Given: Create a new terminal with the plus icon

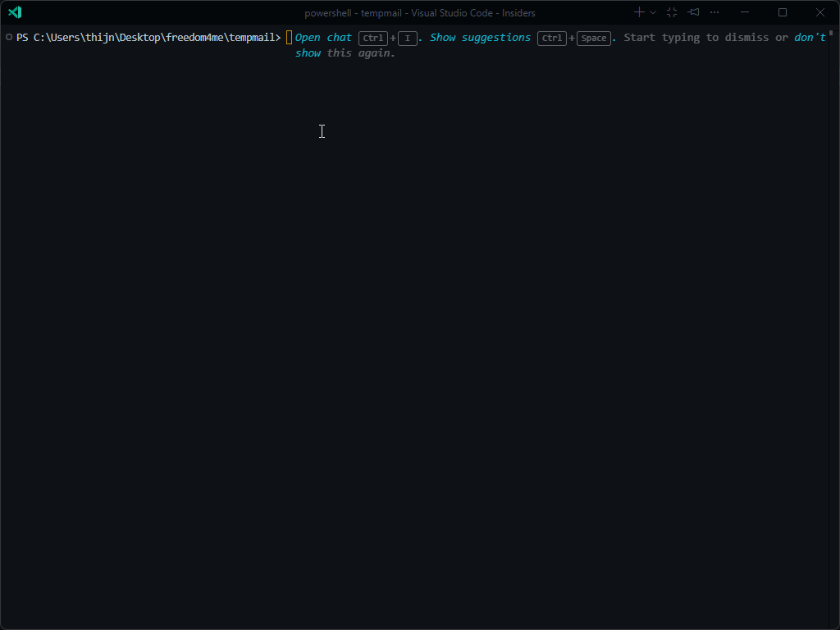Looking at the screenshot, I should [x=639, y=12].
